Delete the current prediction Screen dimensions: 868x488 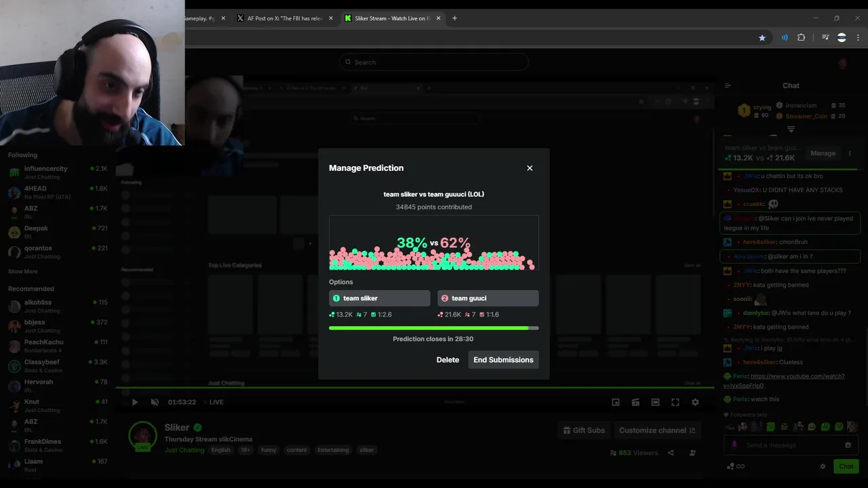(448, 360)
